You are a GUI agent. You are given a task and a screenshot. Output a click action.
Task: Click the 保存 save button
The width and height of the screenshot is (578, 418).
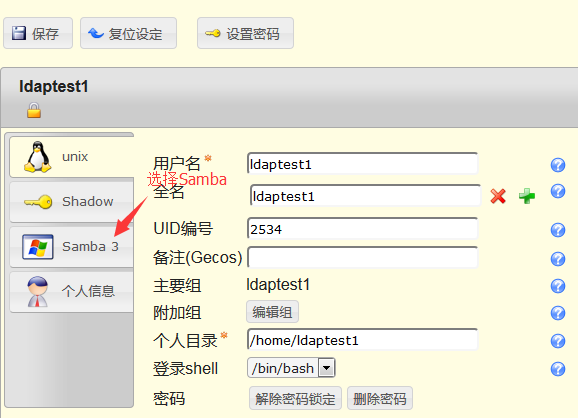(x=38, y=33)
